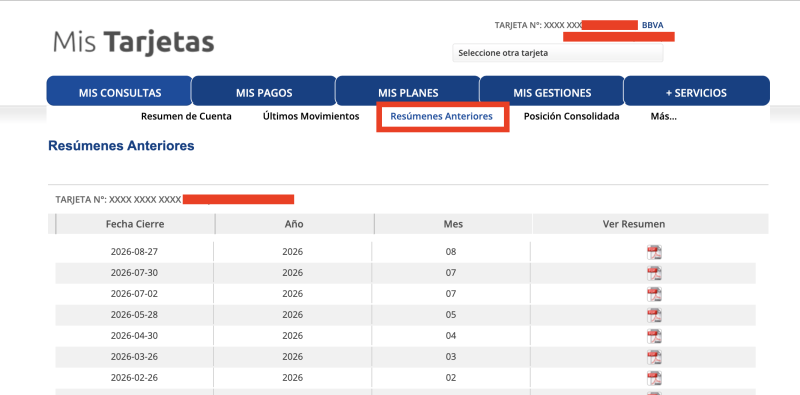Select date cell 2026-07-30

[134, 273]
